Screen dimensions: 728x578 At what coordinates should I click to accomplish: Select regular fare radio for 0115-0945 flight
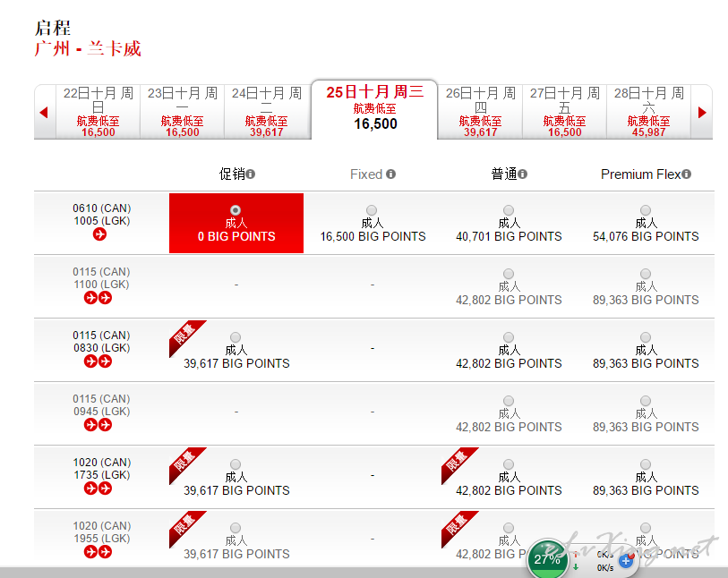(x=509, y=401)
